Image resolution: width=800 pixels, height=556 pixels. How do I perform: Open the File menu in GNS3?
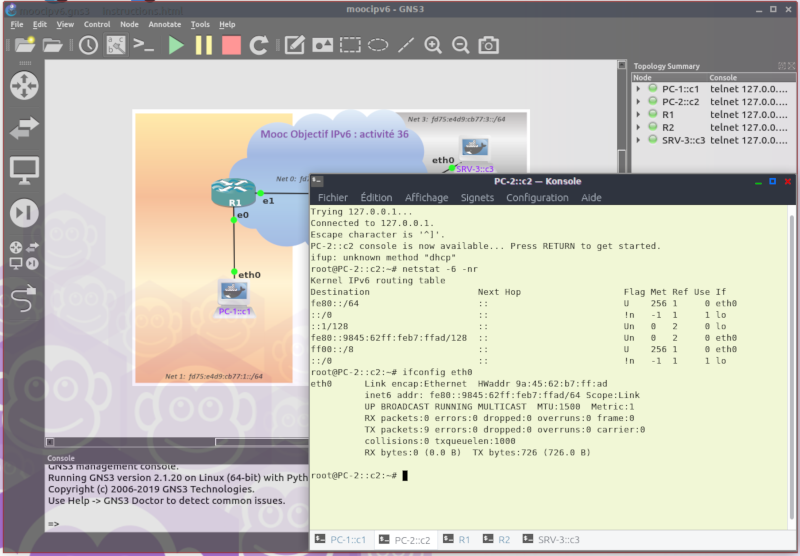17,24
